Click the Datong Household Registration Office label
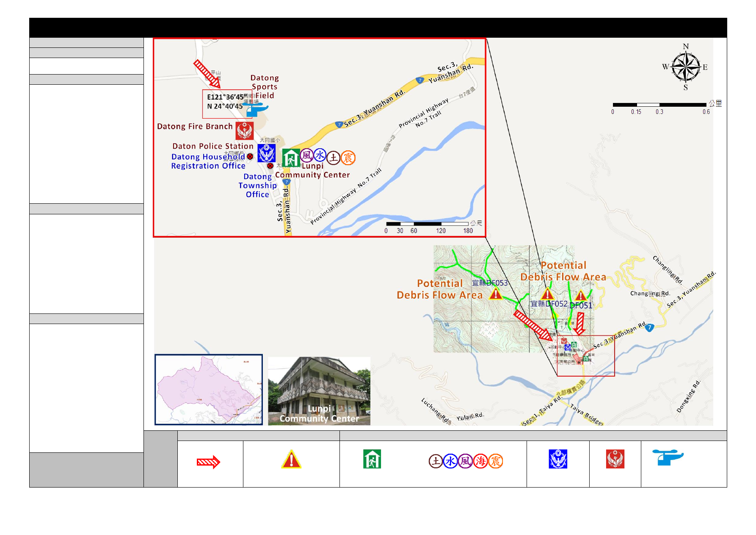Image resolution: width=756 pixels, height=535 pixels. [208, 161]
